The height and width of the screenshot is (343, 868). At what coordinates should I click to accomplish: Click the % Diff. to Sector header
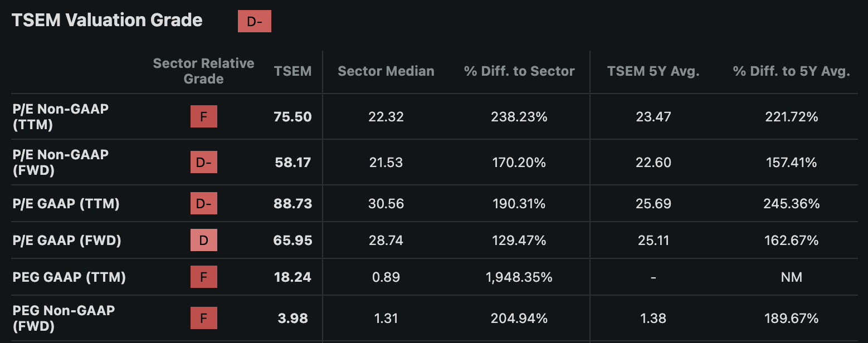click(x=519, y=71)
